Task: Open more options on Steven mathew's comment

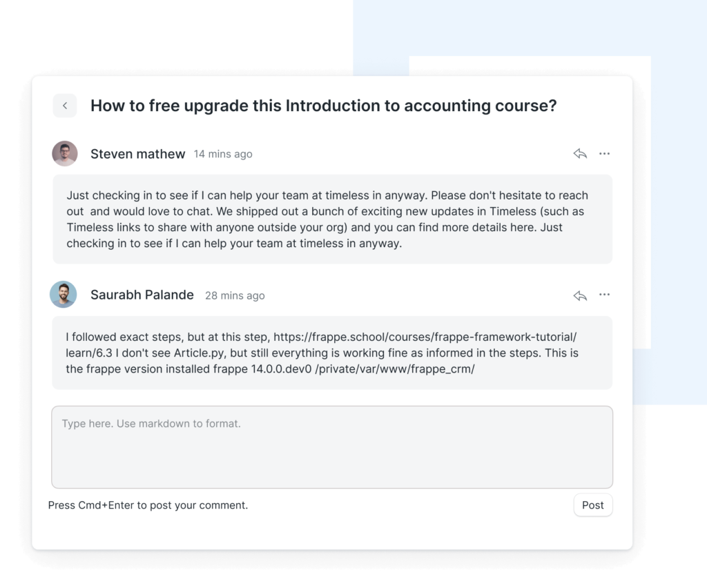Action: [604, 154]
